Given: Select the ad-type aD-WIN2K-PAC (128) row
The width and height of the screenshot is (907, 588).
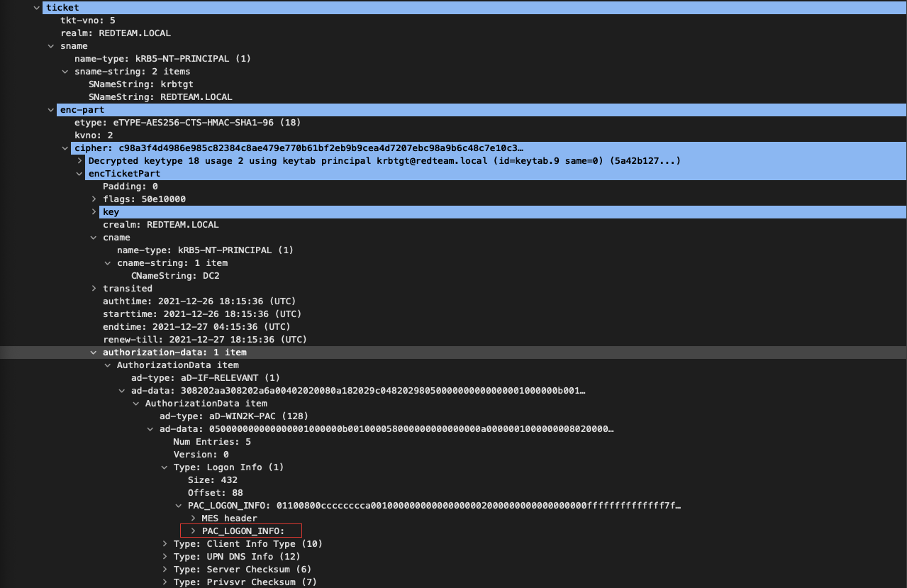Looking at the screenshot, I should [233, 416].
